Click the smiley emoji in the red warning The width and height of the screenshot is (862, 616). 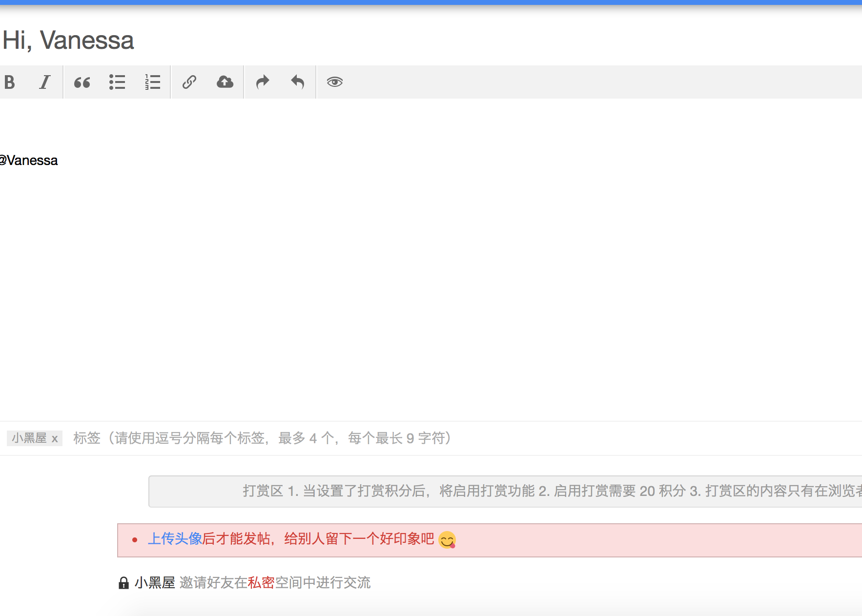[x=447, y=540]
